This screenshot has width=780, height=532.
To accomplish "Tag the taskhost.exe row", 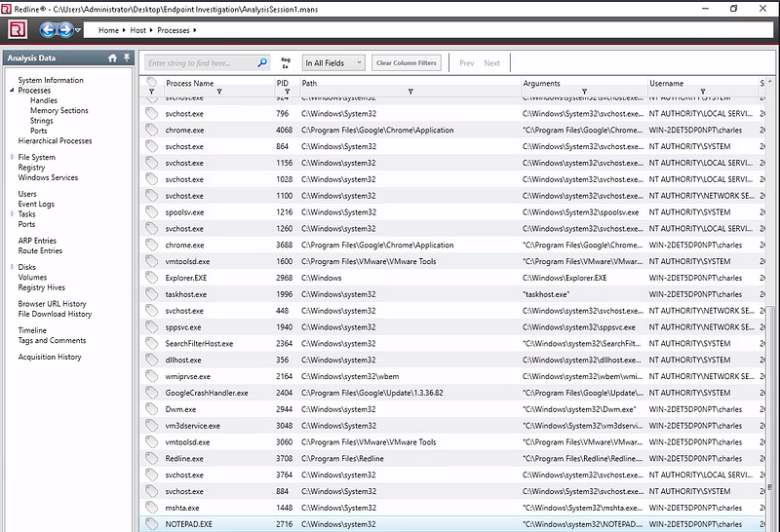I will point(152,294).
